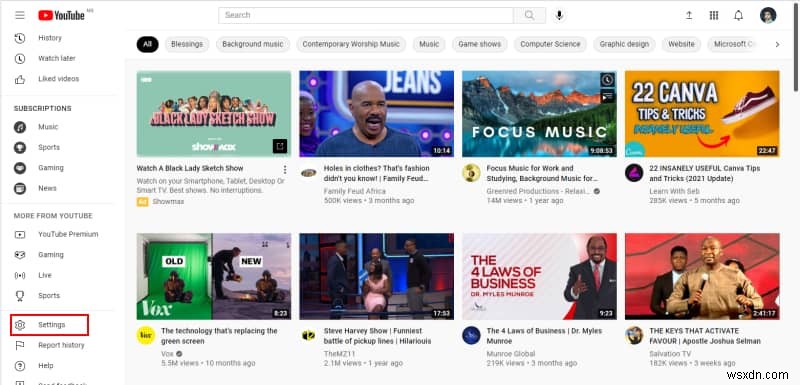Select the All filter chip
This screenshot has width=800, height=385.
[x=147, y=44]
